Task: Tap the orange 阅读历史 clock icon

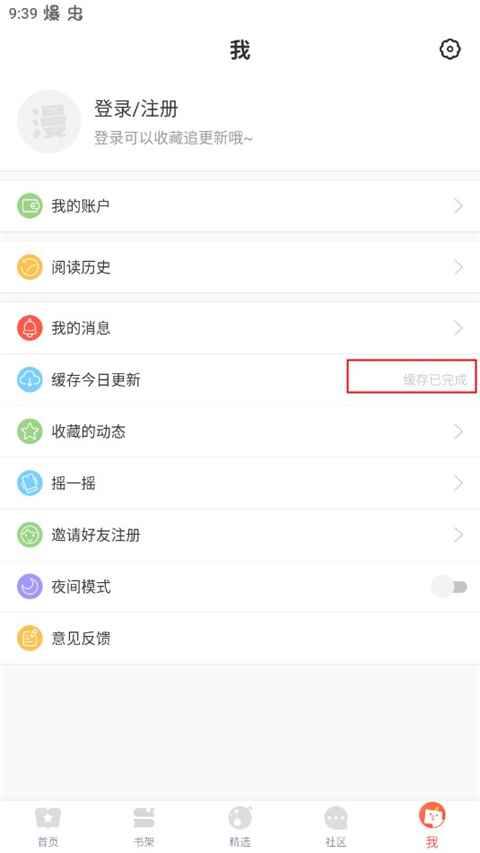Action: pos(29,267)
